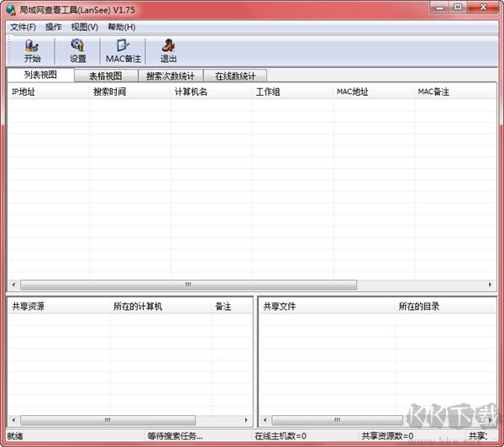The image size is (504, 447).
Task: Open the 帮助(H) menu
Action: pyautogui.click(x=122, y=28)
